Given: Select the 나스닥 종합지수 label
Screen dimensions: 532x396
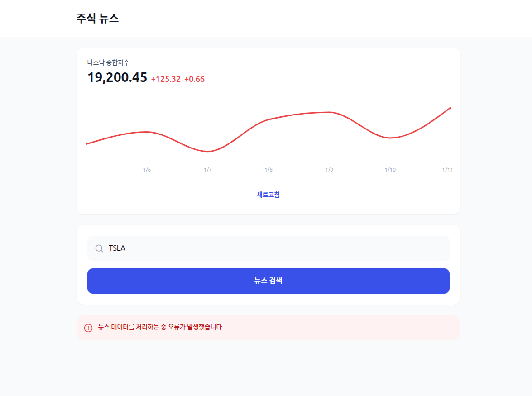Looking at the screenshot, I should tap(108, 62).
